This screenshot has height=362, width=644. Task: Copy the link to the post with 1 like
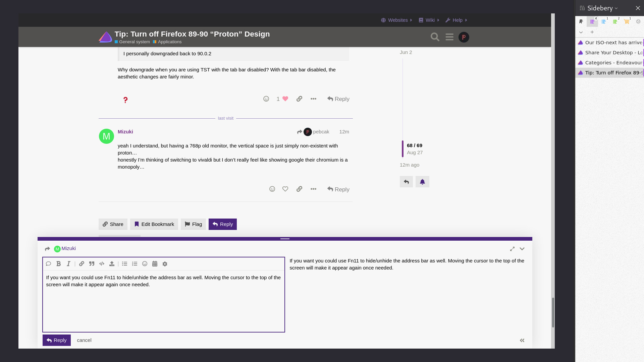299,99
